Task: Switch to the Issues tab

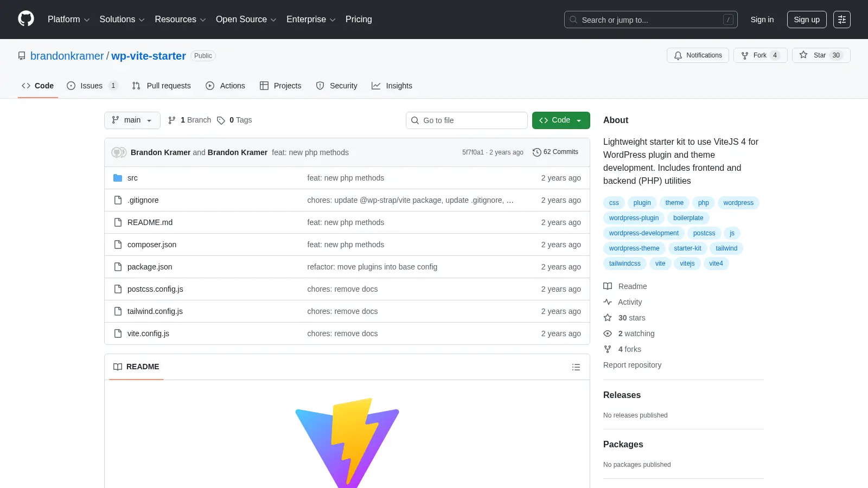Action: [x=92, y=86]
